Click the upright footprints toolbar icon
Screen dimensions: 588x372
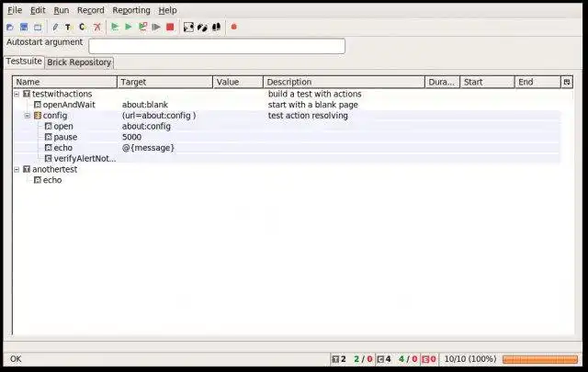click(217, 27)
